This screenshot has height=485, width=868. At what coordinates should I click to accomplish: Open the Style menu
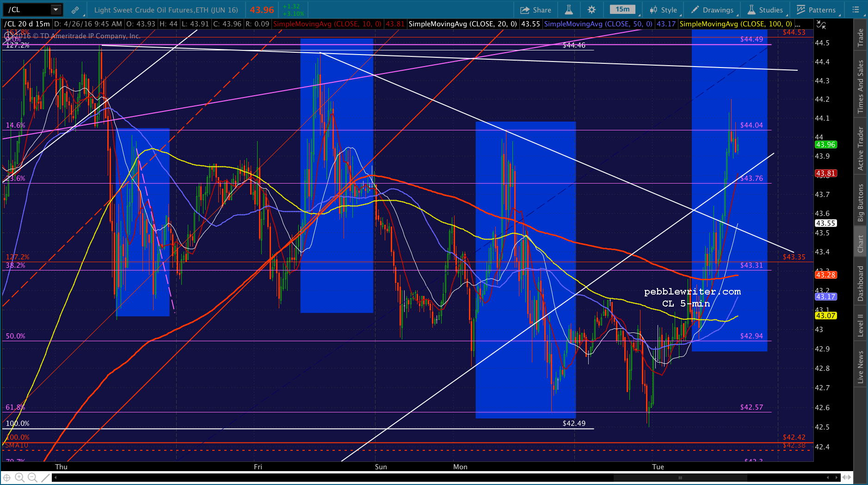[663, 10]
